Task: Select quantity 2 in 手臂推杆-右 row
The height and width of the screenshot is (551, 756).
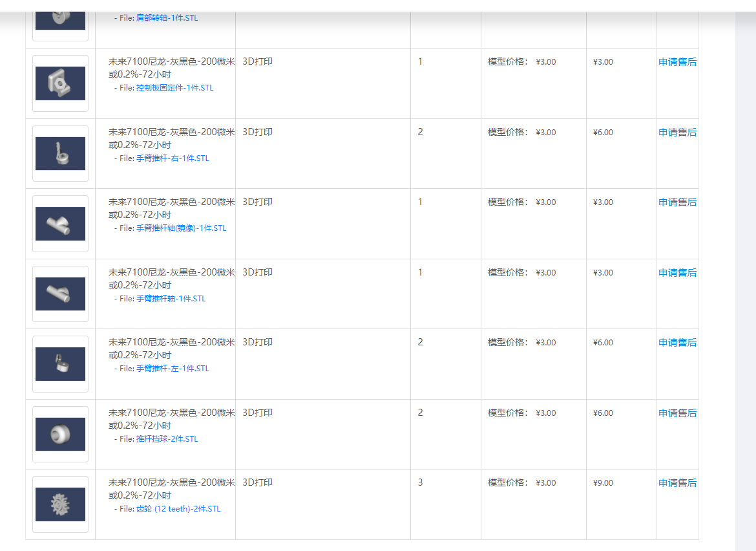Action: 421,132
